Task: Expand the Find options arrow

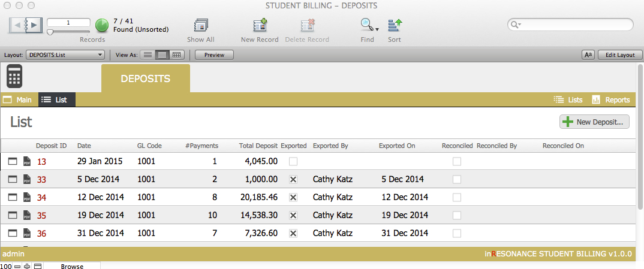Action: [377, 28]
